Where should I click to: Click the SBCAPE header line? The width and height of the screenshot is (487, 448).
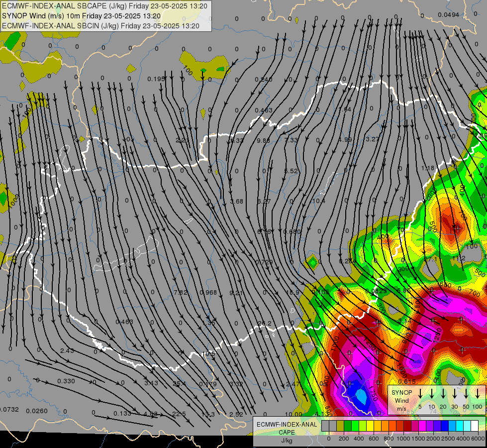(104, 6)
